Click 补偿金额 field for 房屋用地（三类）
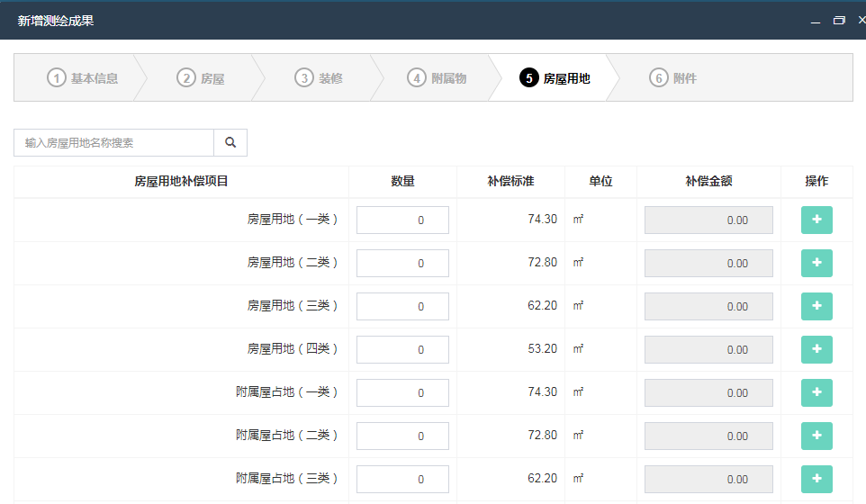This screenshot has width=866, height=504. click(708, 306)
